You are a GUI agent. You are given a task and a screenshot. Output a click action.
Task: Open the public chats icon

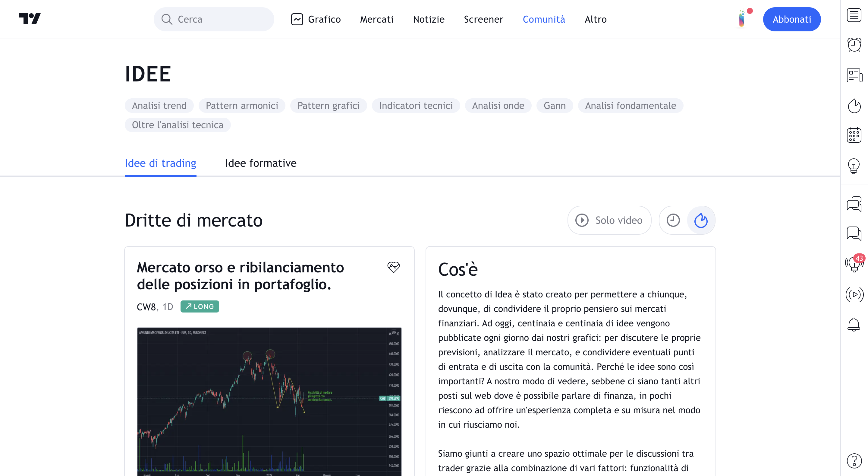[854, 204]
